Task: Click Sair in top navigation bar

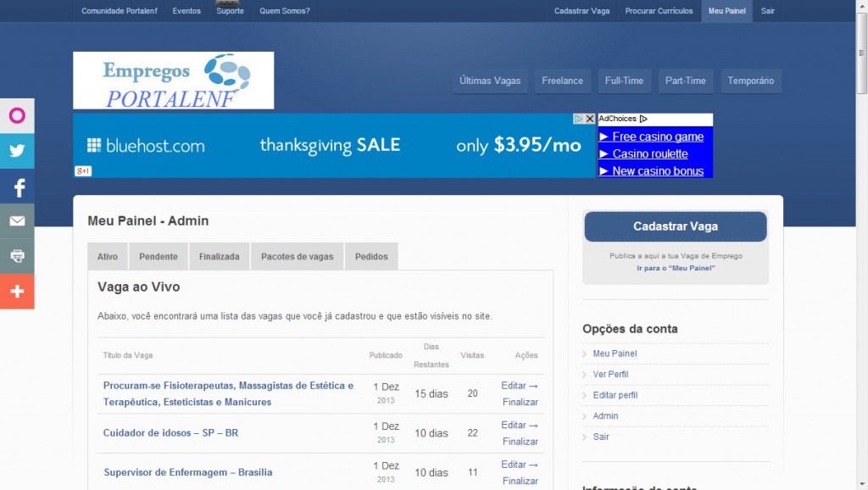Action: pyautogui.click(x=767, y=11)
